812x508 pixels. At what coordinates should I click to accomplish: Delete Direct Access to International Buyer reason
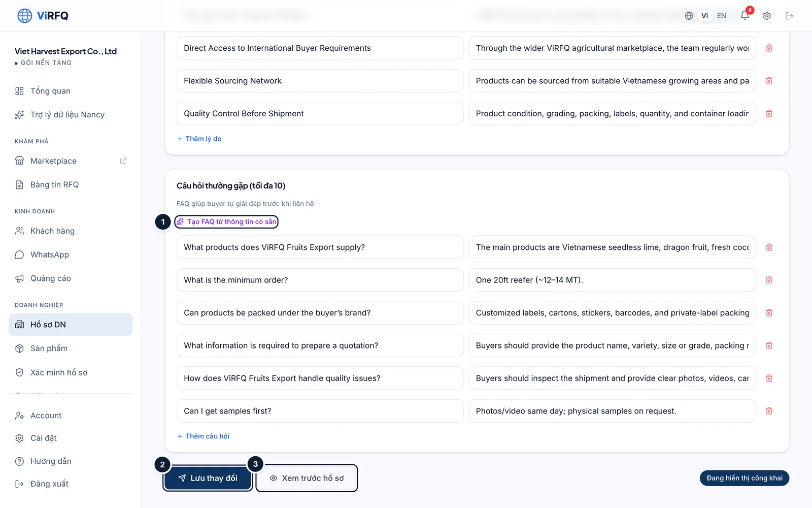pos(769,48)
